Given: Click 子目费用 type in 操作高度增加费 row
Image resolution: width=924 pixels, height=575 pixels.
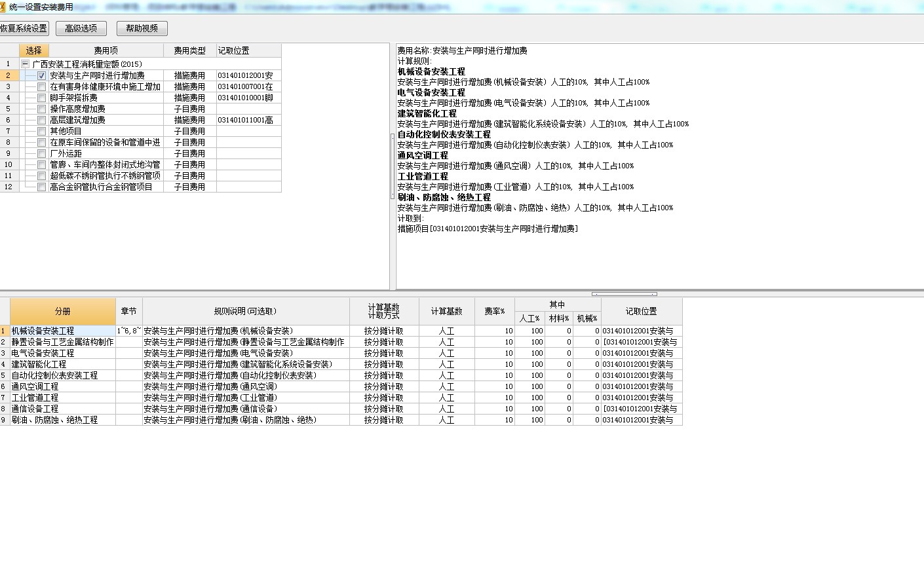Looking at the screenshot, I should (x=190, y=109).
